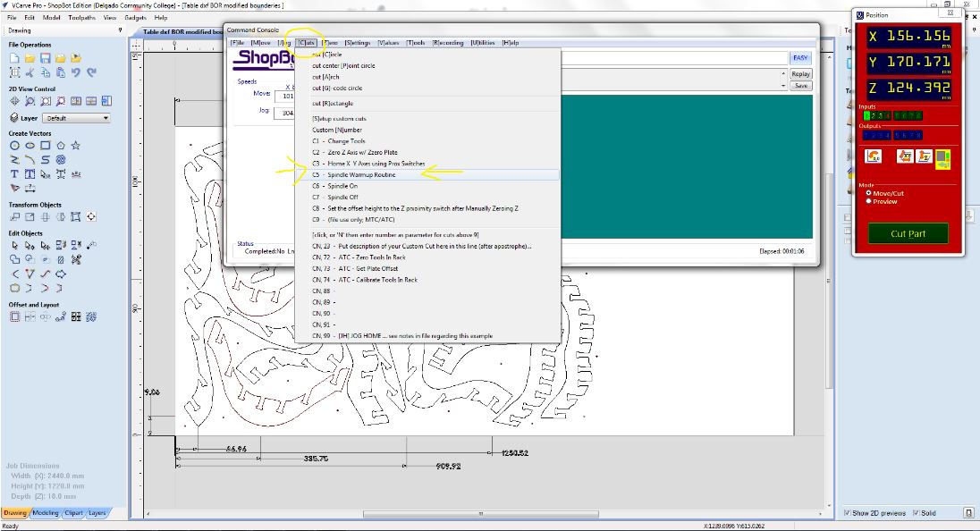
Task: Select the Draw Star tool
Action: 76,146
